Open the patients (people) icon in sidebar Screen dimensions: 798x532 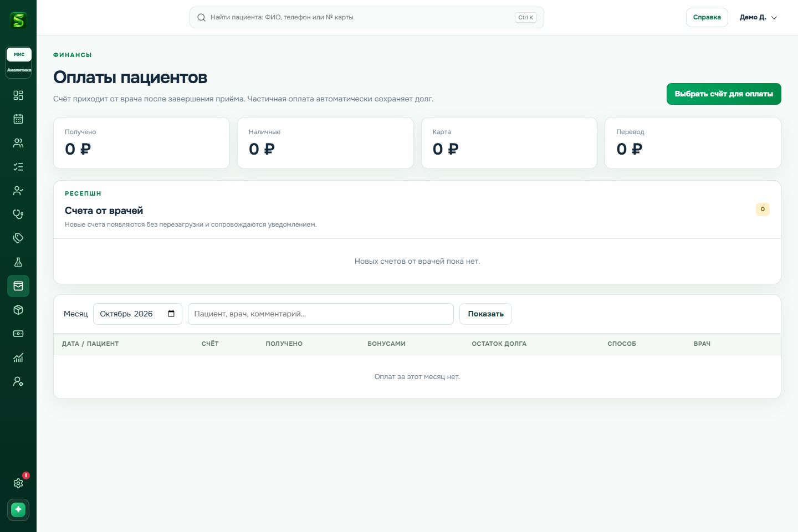click(18, 143)
